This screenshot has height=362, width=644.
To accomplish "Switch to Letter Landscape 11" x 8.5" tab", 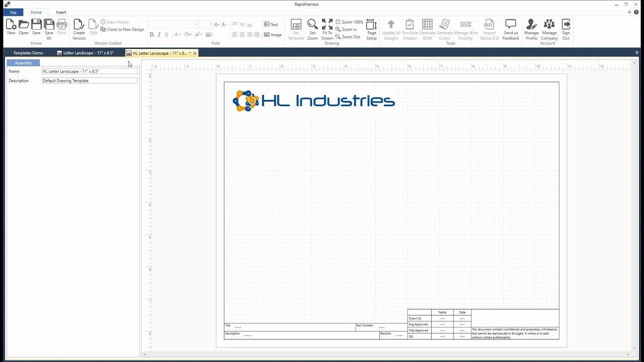I will coord(86,53).
